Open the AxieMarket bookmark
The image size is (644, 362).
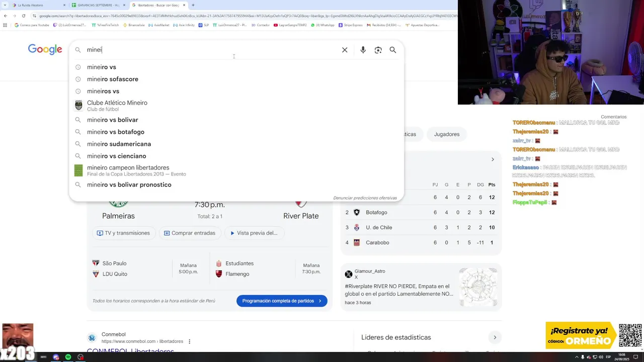click(159, 25)
